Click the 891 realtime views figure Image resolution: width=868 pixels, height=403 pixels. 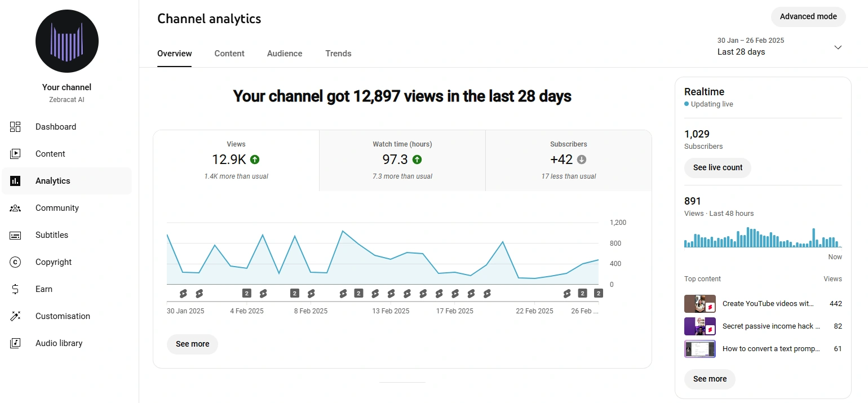coord(693,201)
